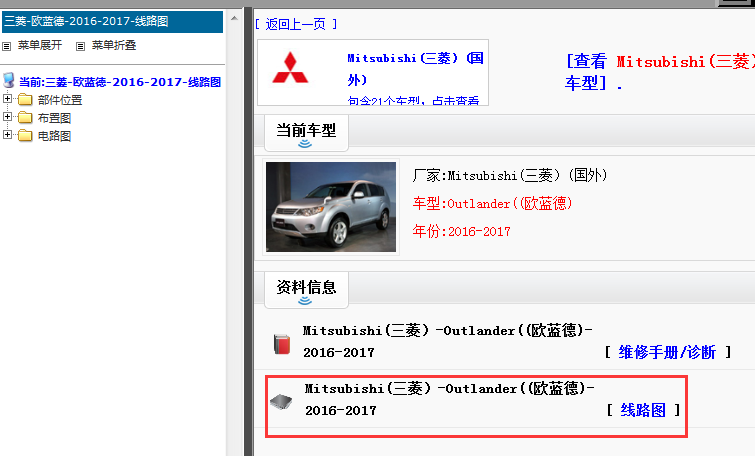Click the silver Outlander car thumbnail
The image size is (755, 456).
click(331, 207)
